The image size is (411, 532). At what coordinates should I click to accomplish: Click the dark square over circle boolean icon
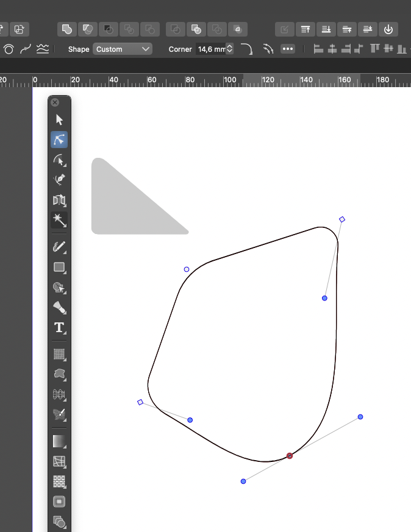109,29
